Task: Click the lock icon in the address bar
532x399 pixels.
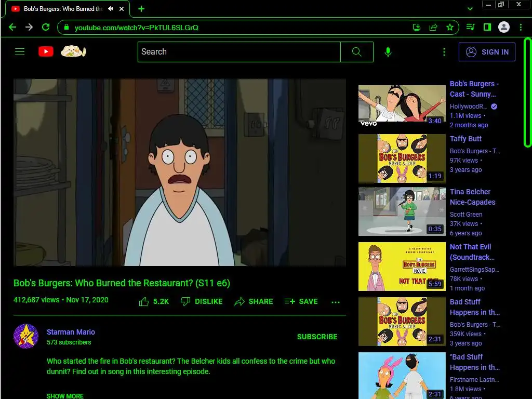Action: (66, 27)
